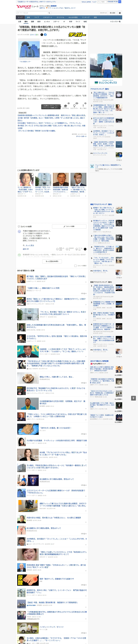The height and width of the screenshot is (644, 138).
Task: Open 購入履歴 in the header
Action: click(112, 13)
